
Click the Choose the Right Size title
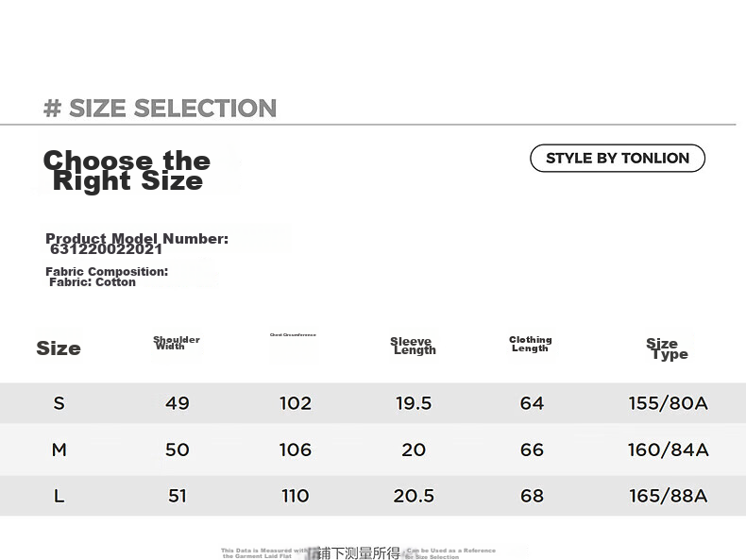(127, 170)
